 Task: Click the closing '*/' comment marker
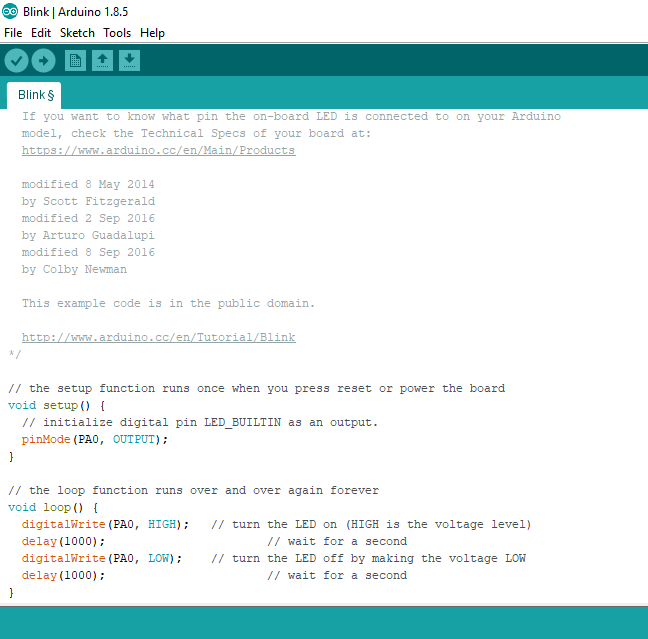tap(14, 354)
